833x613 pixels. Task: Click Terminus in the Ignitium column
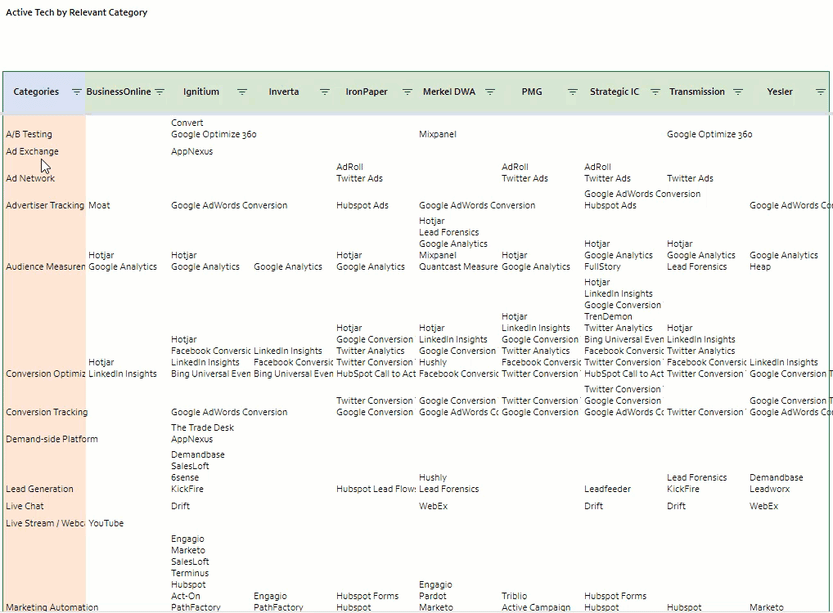coord(190,573)
